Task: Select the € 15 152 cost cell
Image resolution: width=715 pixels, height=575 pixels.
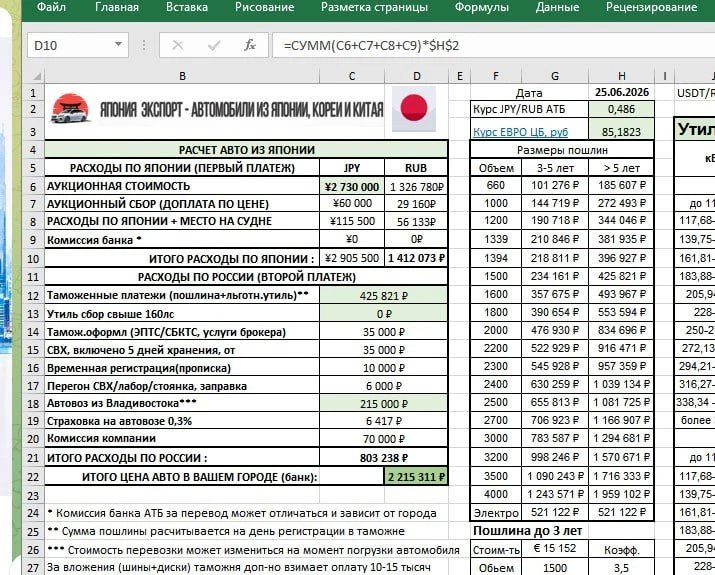Action: [x=555, y=549]
